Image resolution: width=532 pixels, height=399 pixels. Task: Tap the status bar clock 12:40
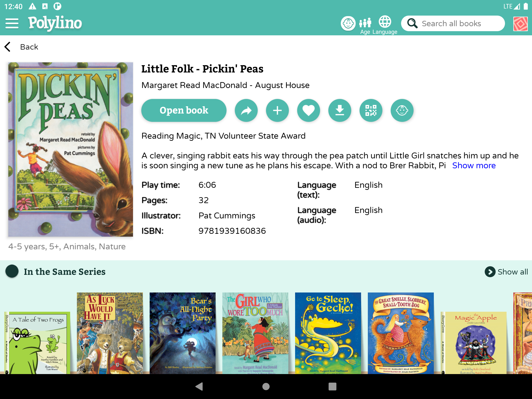pyautogui.click(x=14, y=6)
